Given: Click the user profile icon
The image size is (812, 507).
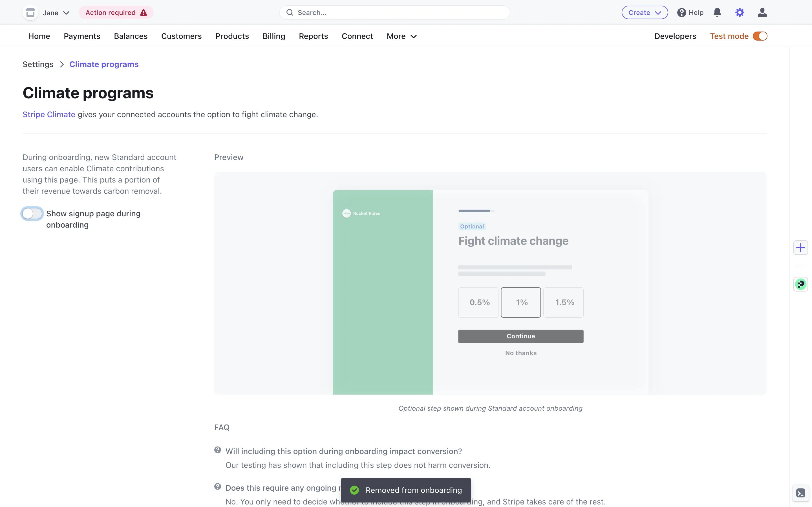Looking at the screenshot, I should click(762, 12).
